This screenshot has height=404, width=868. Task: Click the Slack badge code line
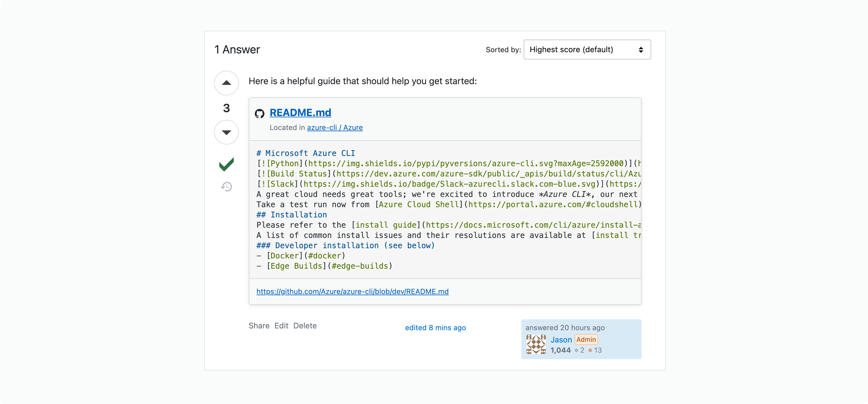coord(448,184)
